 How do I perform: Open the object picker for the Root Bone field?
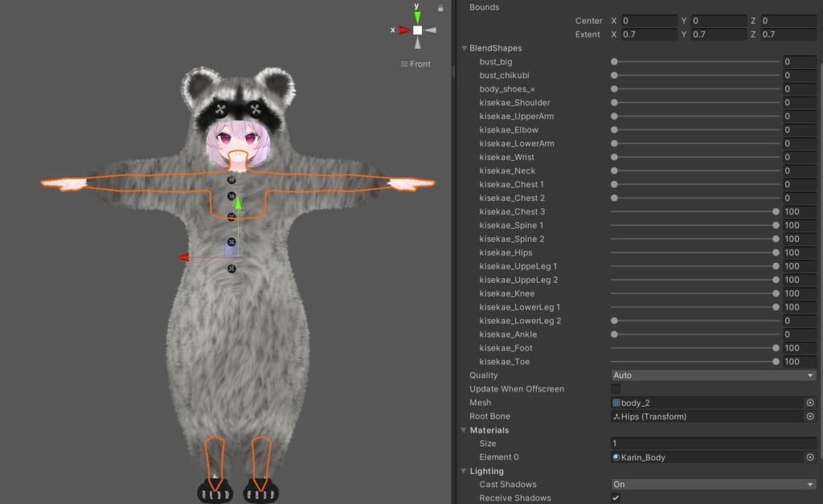810,416
